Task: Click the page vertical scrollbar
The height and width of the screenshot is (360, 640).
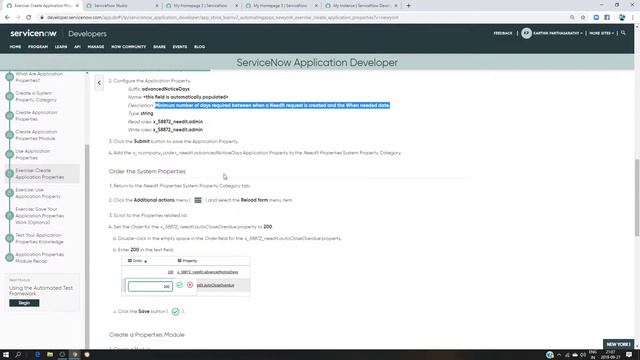Action: [x=637, y=198]
